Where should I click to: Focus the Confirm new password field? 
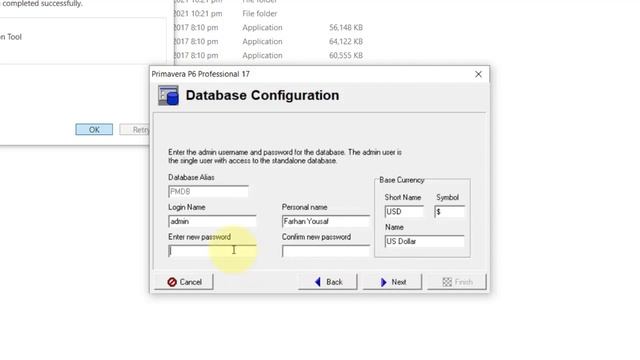tap(326, 251)
